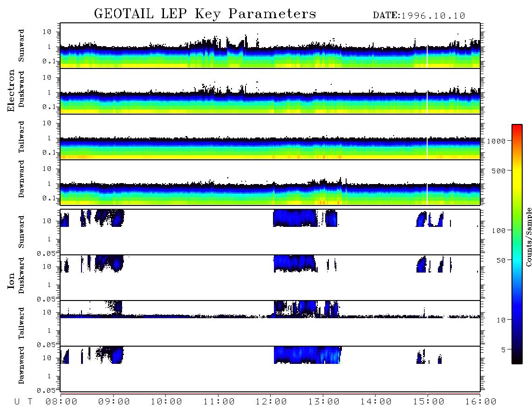Click the Electron Tailward panel label
Viewport: 532px width, 410px height.
[x=21, y=137]
